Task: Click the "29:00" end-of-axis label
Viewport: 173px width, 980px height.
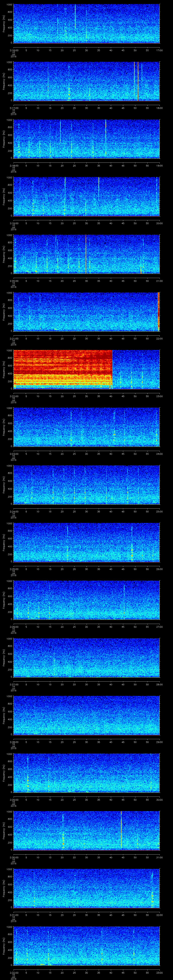Action: (x=159, y=742)
